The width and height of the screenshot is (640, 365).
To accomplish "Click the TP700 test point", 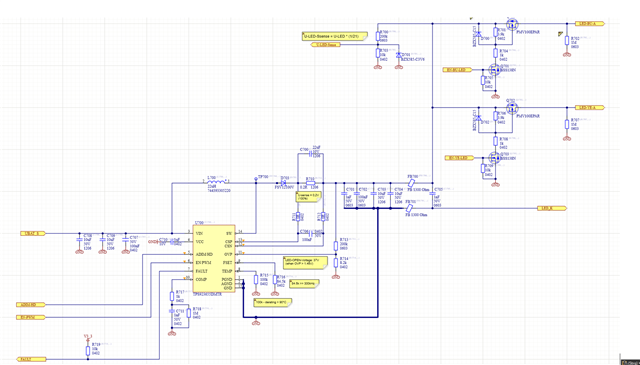I will coord(256,178).
